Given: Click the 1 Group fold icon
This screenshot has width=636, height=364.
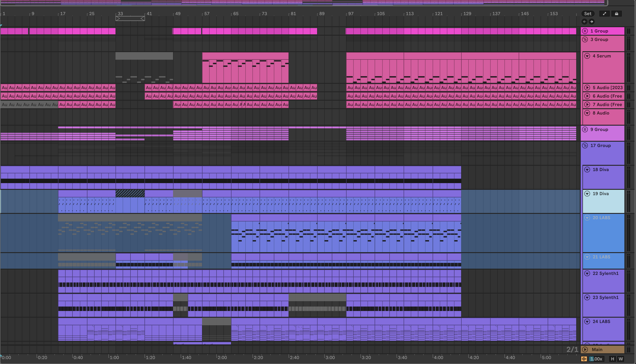Looking at the screenshot, I should click(585, 31).
